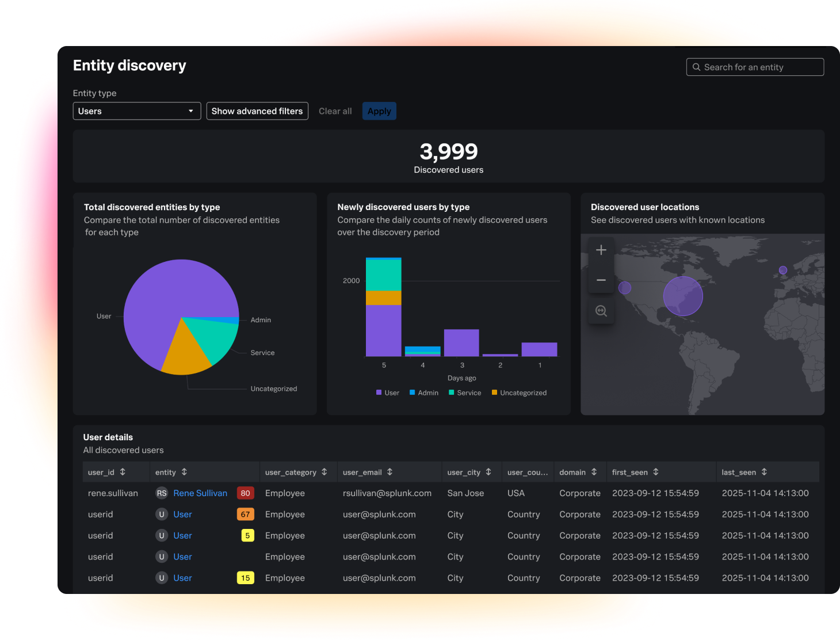The image size is (840, 640).
Task: Click Rene Sullivan's red risk score badge 80
Action: [245, 493]
